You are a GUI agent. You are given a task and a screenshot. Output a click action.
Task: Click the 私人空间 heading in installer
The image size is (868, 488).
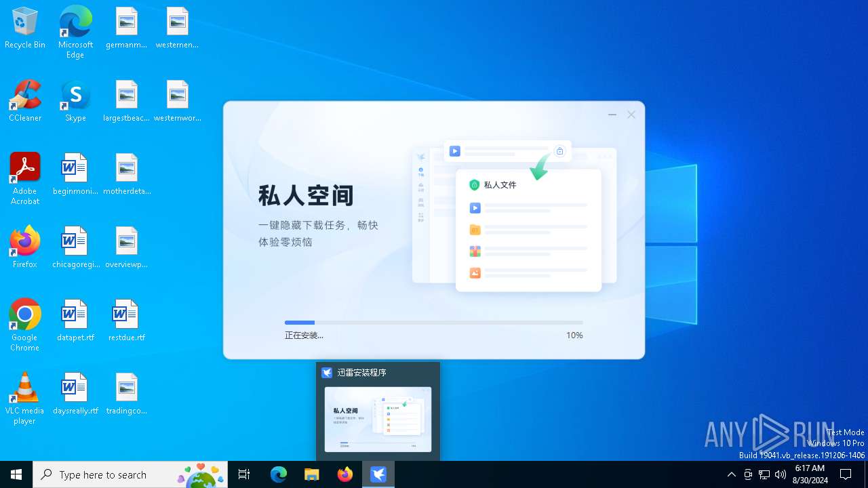click(306, 196)
